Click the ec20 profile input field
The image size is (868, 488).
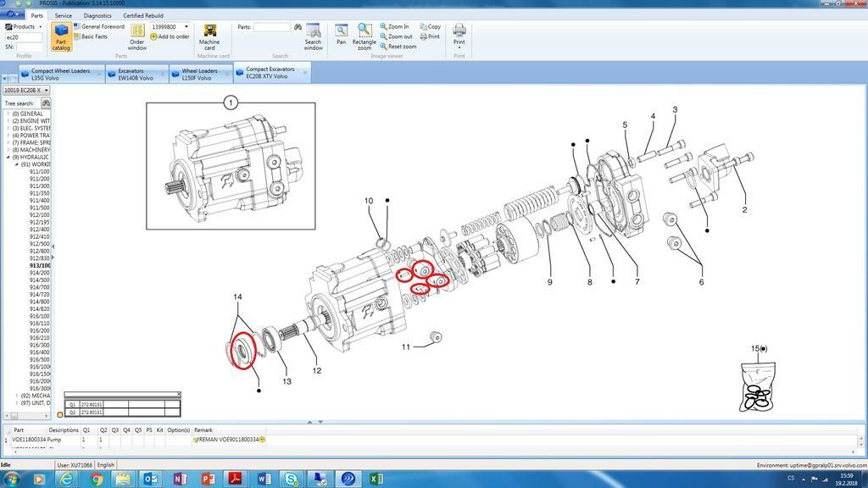click(x=24, y=37)
